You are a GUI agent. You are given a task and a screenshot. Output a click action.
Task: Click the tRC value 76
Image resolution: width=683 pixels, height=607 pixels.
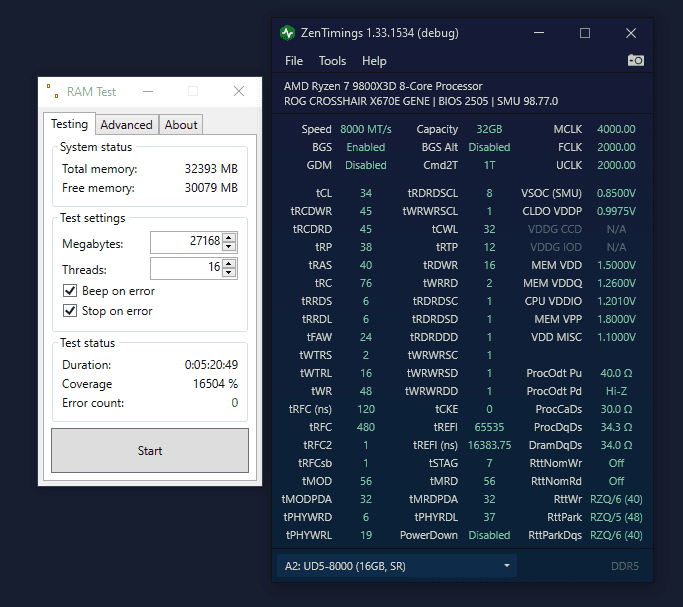coord(366,283)
